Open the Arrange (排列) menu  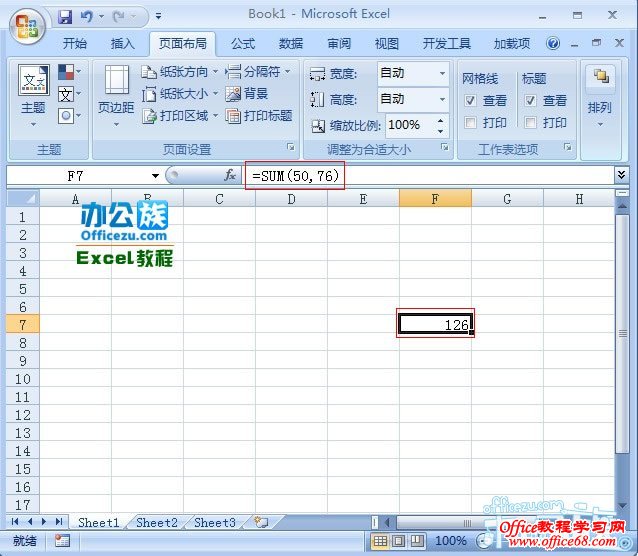tap(600, 96)
